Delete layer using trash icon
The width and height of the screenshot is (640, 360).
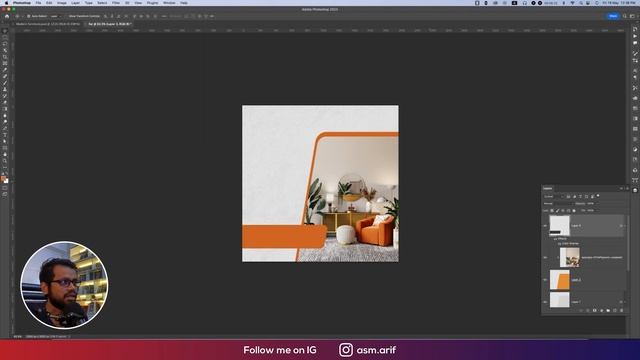[x=622, y=311]
